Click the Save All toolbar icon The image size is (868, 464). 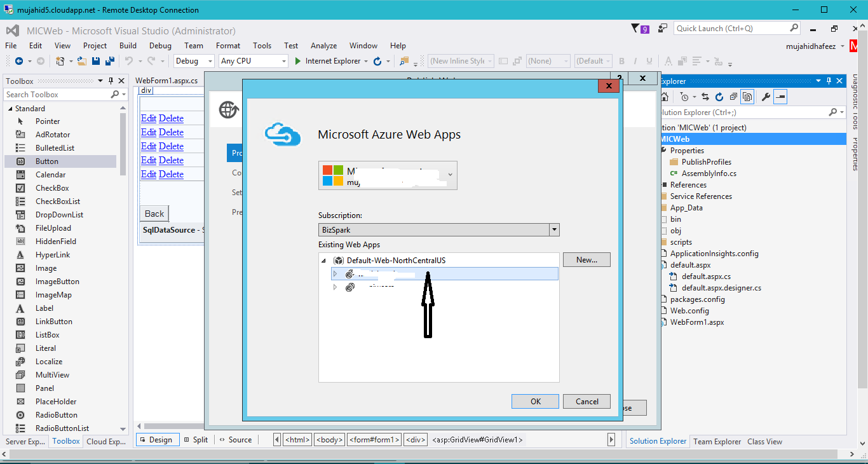pyautogui.click(x=109, y=61)
